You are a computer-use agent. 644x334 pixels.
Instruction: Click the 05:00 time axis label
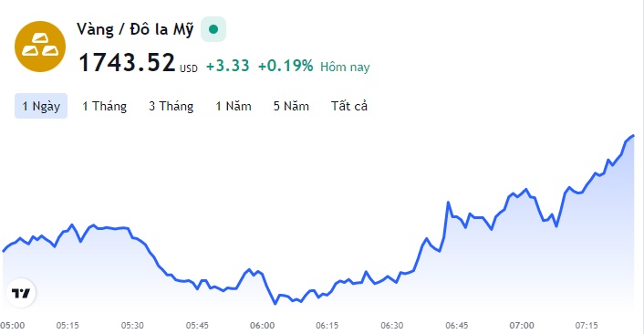pyautogui.click(x=13, y=326)
